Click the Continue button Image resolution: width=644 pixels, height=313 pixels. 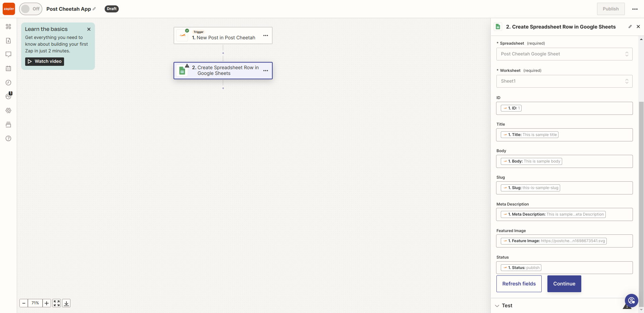click(x=564, y=284)
